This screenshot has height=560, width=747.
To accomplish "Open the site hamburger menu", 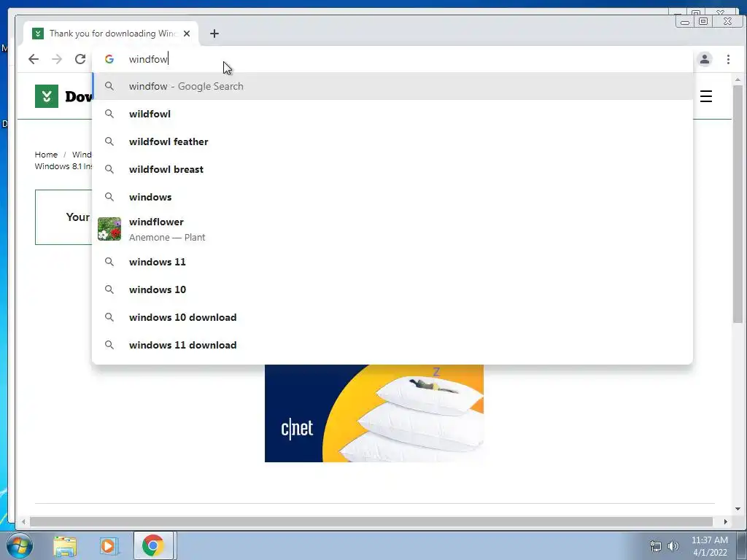I will [706, 96].
